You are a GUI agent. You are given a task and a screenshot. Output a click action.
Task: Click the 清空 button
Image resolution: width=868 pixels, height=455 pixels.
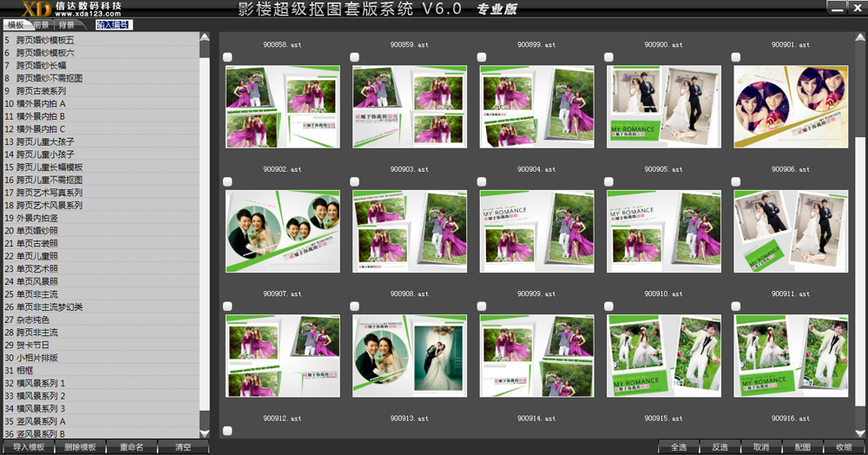[x=183, y=447]
